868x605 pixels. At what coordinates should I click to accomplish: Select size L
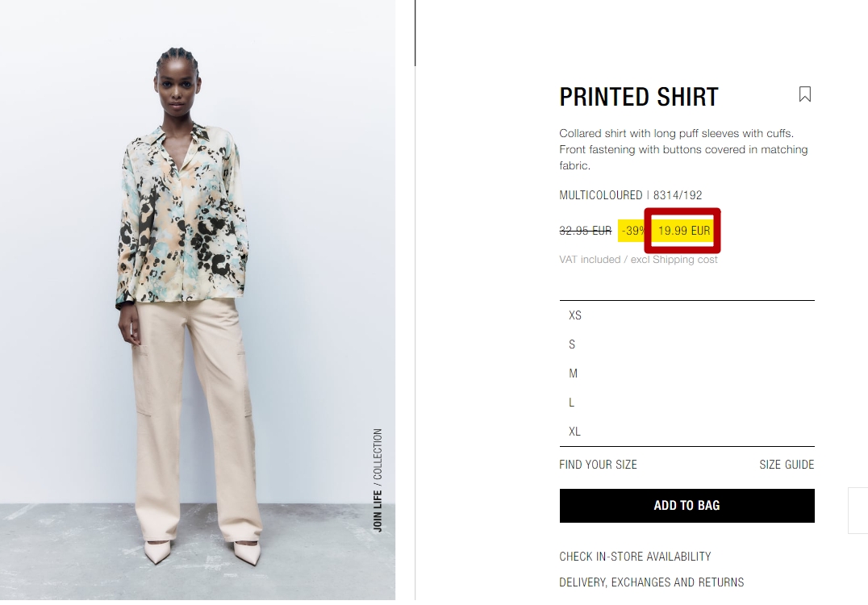[686, 403]
